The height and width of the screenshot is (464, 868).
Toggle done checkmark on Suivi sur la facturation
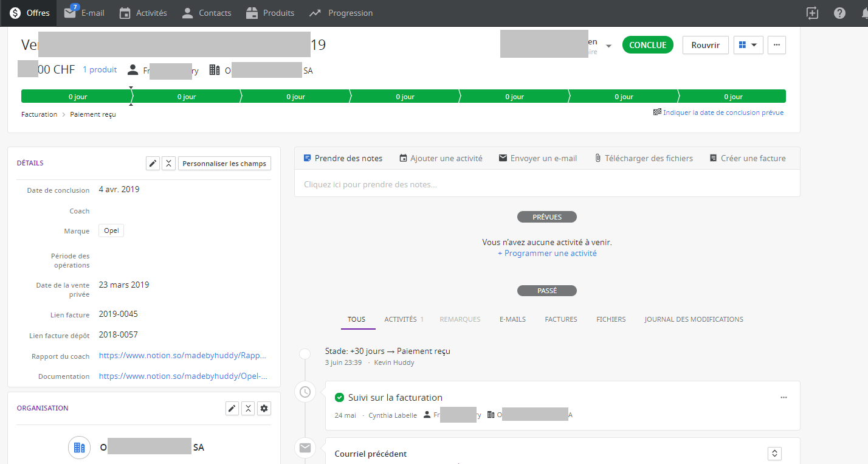pos(339,398)
